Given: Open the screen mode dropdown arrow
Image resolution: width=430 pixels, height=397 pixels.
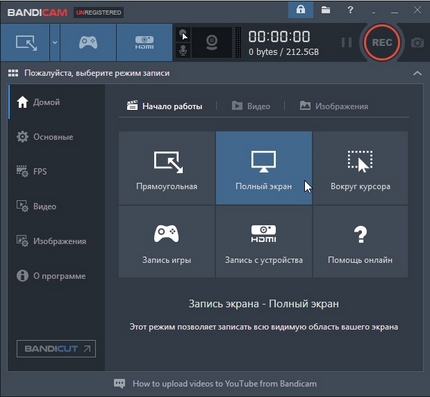Looking at the screenshot, I should point(55,43).
